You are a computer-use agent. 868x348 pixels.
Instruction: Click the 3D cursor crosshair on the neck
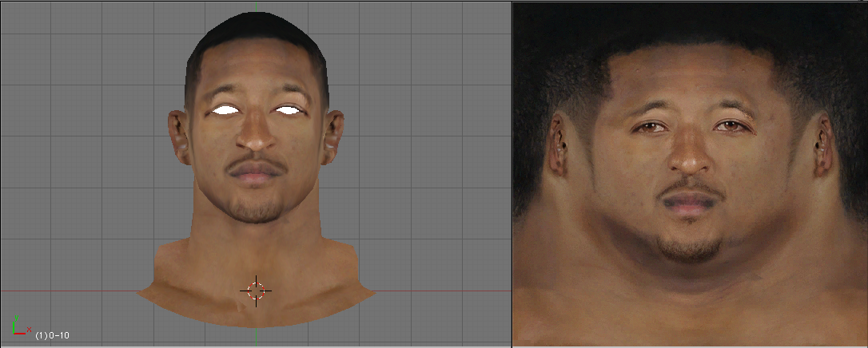pyautogui.click(x=256, y=291)
